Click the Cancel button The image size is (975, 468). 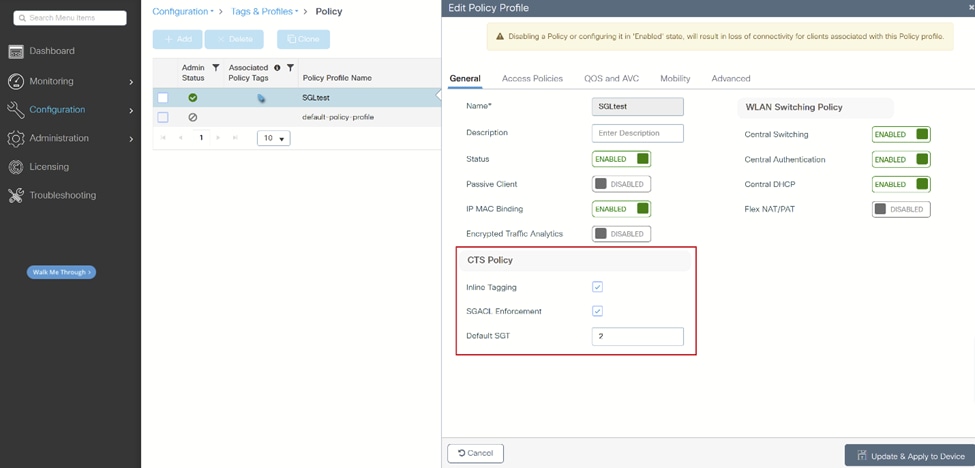(476, 453)
